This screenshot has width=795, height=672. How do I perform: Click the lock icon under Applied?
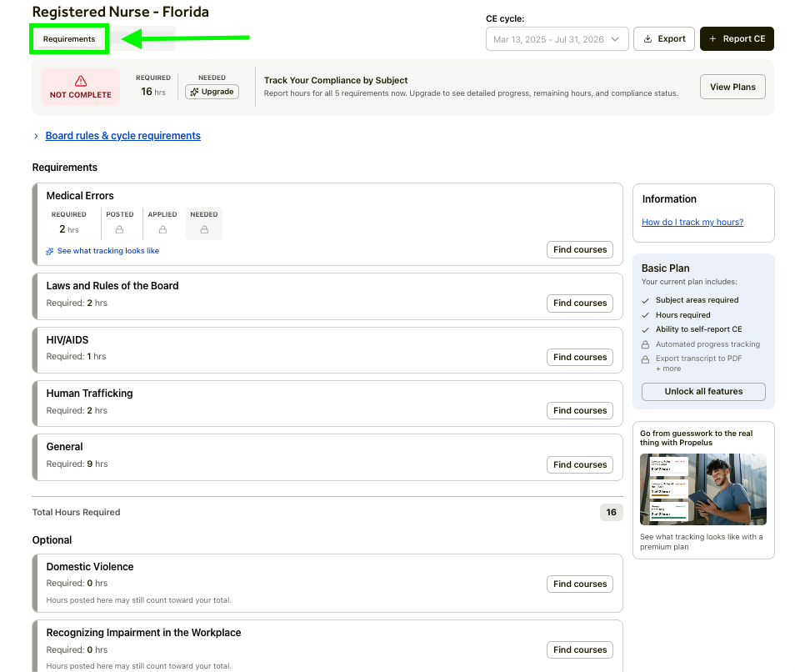162,228
